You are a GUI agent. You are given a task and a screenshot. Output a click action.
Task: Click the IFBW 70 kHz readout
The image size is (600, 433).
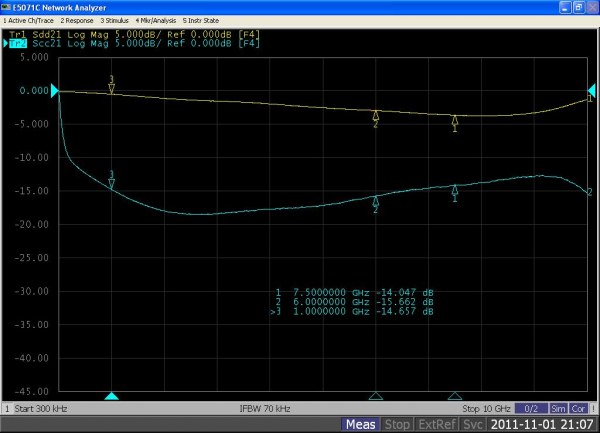[265, 409]
